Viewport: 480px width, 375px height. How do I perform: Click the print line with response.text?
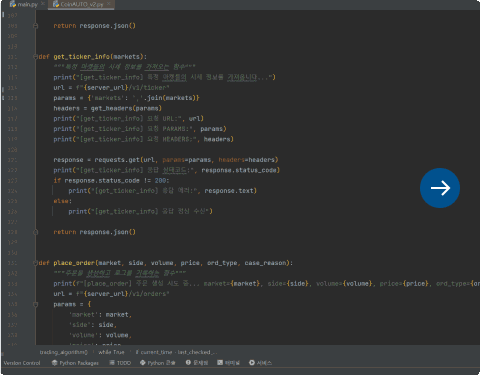click(162, 191)
